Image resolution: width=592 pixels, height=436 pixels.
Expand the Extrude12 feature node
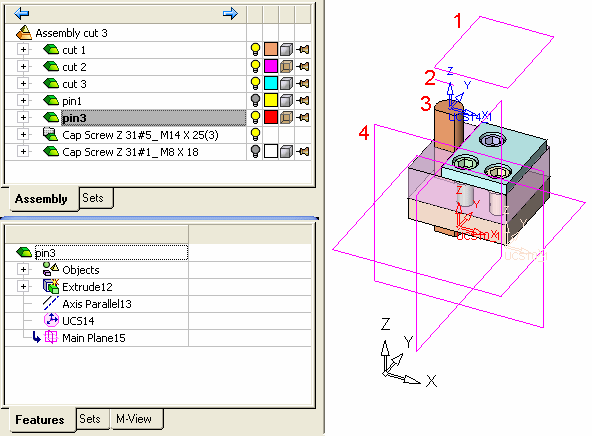pyautogui.click(x=23, y=287)
